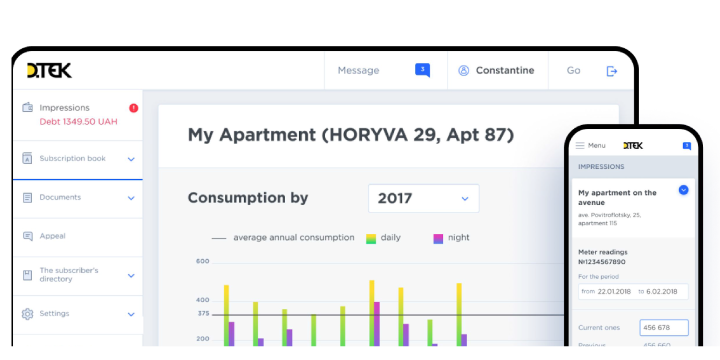Image resolution: width=720 pixels, height=360 pixels.
Task: Toggle the daily legend color swatch
Action: pyautogui.click(x=371, y=238)
